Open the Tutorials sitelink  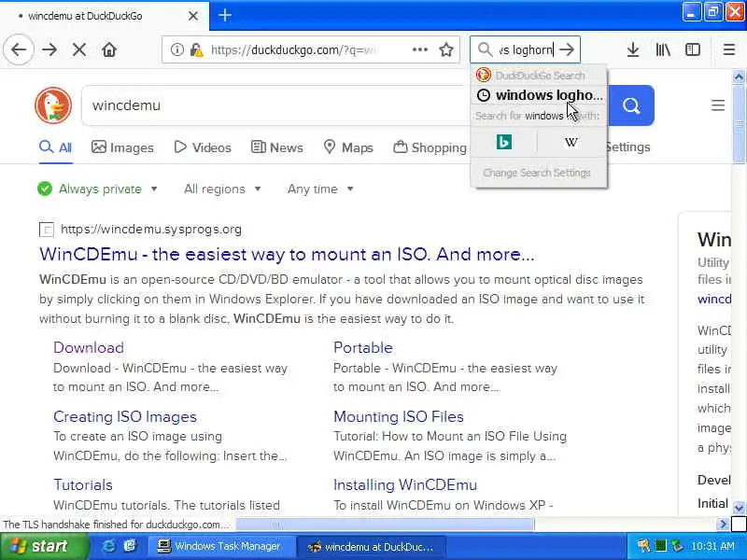(83, 484)
